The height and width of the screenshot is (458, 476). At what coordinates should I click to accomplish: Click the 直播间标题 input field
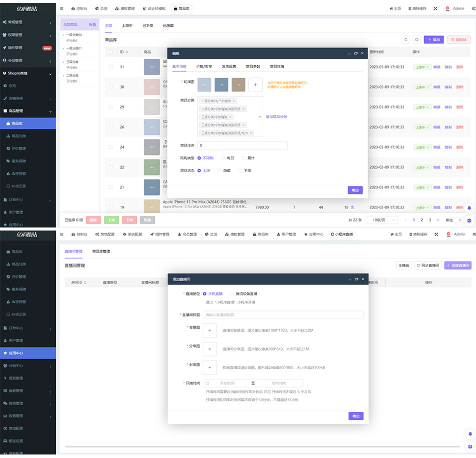[283, 315]
